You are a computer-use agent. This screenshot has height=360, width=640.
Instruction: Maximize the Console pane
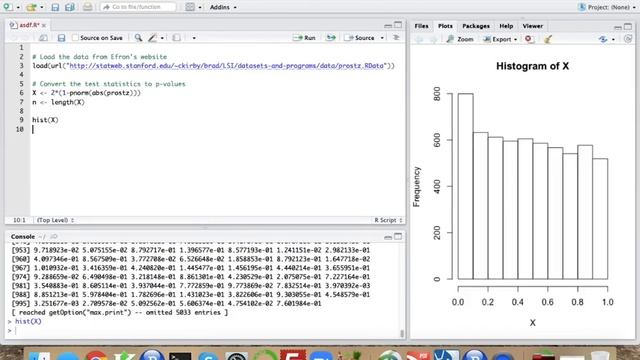coord(398,236)
